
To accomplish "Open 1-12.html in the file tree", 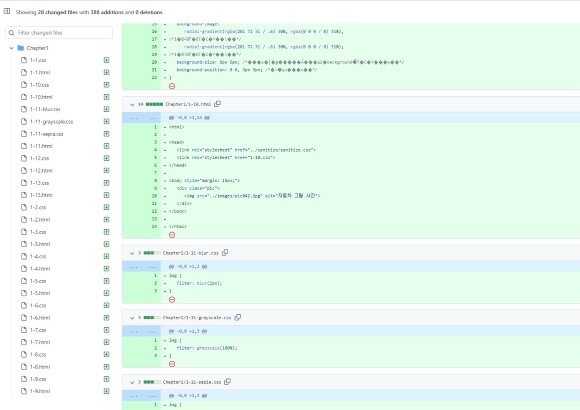I will tap(41, 171).
